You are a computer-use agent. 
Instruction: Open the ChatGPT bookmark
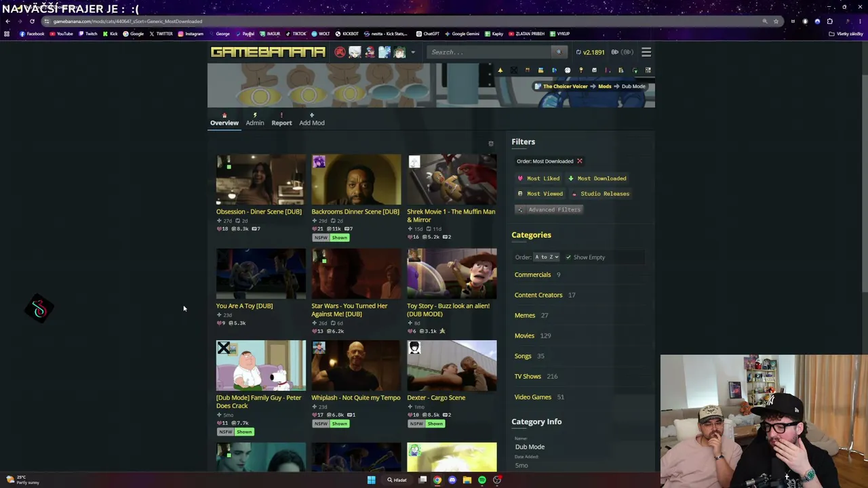[x=428, y=34]
